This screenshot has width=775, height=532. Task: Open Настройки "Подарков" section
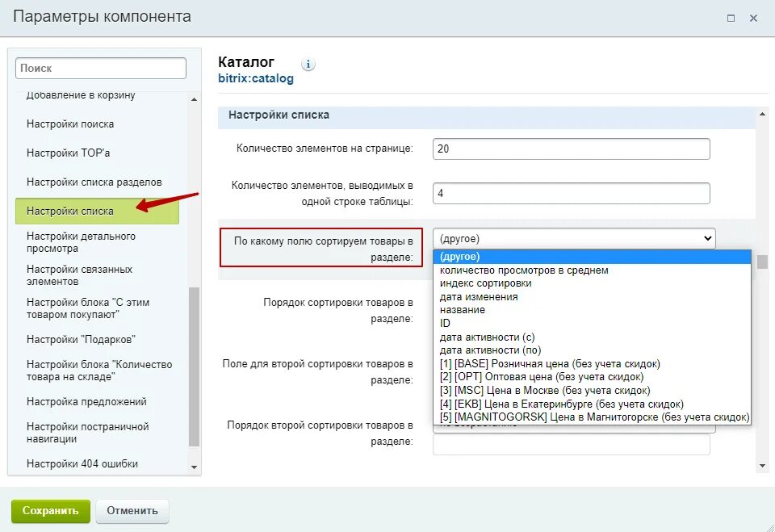tap(81, 340)
